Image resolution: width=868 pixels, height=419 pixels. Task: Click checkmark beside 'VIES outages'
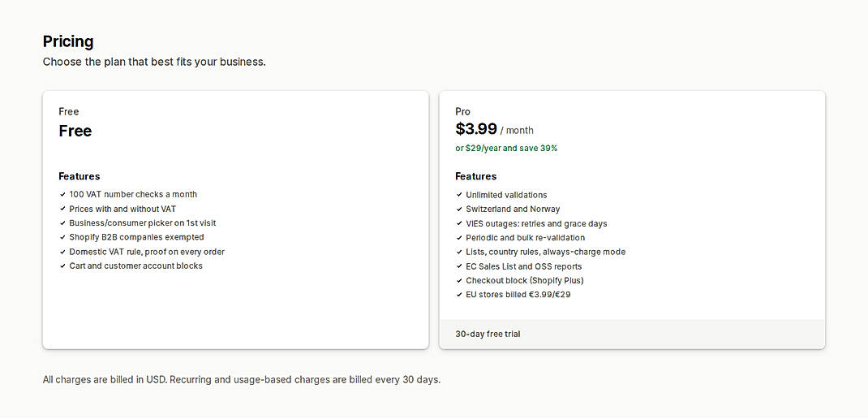459,224
